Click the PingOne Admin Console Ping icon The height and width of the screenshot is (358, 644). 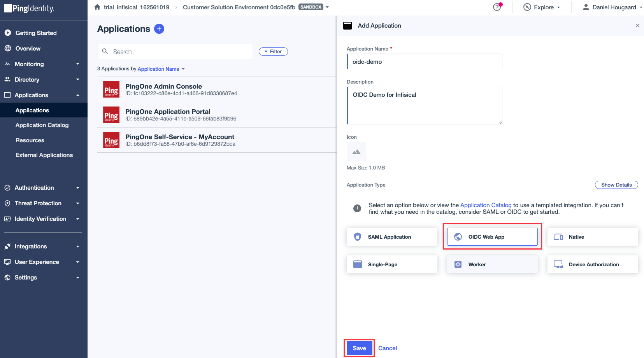coord(111,89)
